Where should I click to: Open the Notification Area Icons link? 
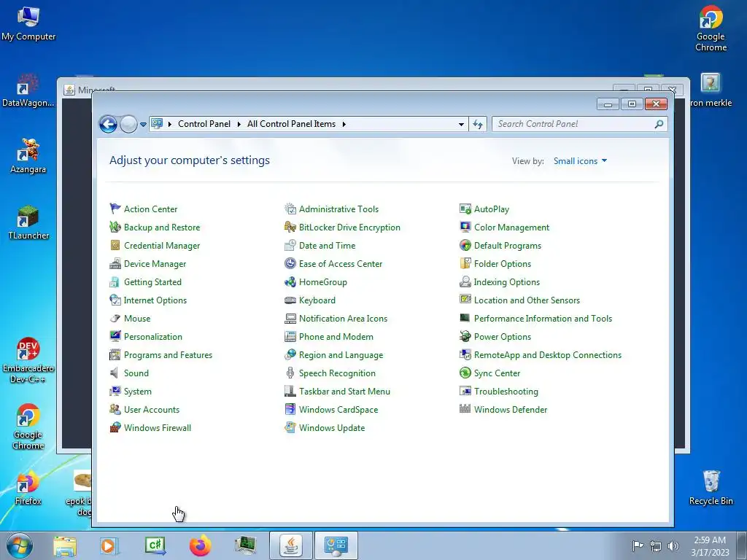click(343, 318)
